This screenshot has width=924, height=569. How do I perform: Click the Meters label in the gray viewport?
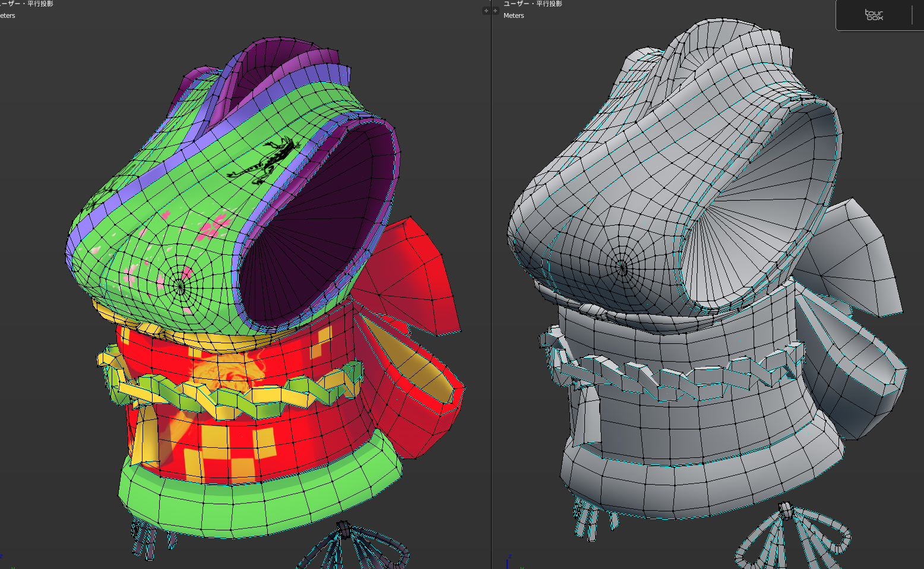pos(514,16)
